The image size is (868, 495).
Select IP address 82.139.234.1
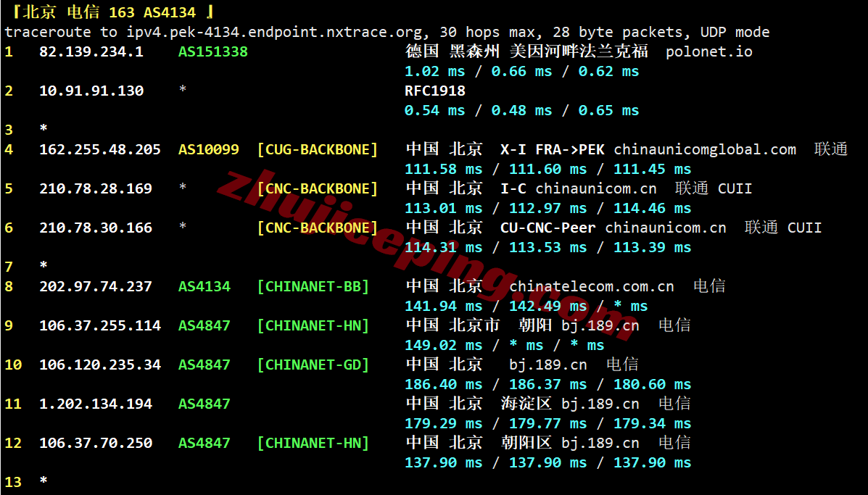click(x=91, y=52)
